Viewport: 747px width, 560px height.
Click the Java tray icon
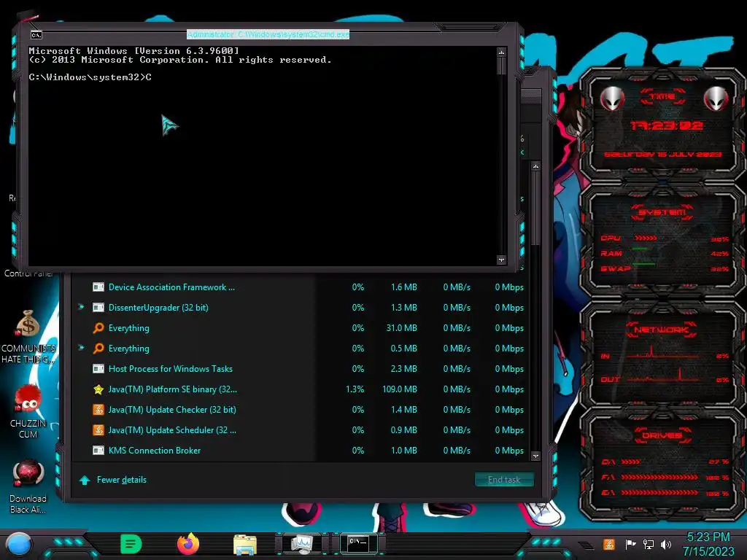[x=608, y=544]
